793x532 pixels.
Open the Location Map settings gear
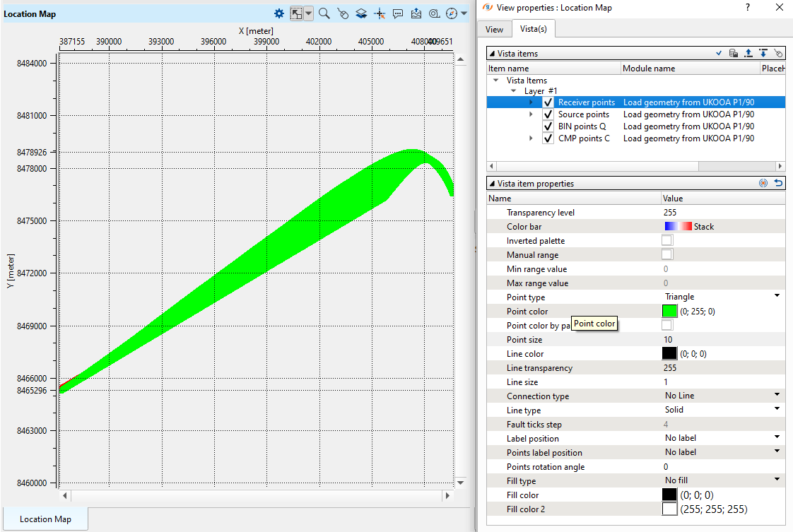[279, 13]
